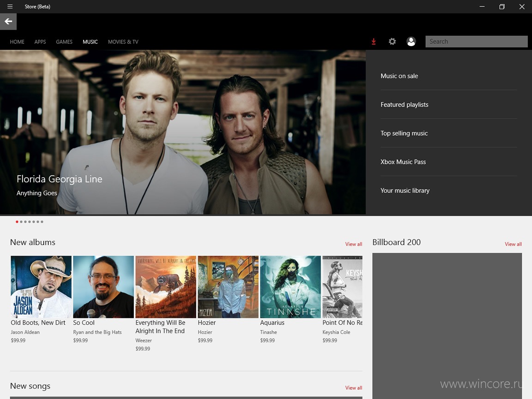Click the 'Anything Goes' banner subtitle
Screen dimensions: 532x399
tap(36, 193)
